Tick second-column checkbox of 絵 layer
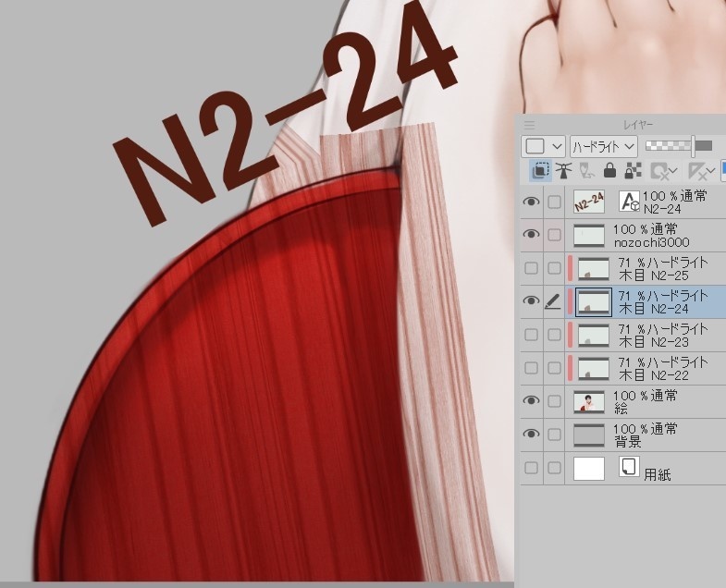 554,400
